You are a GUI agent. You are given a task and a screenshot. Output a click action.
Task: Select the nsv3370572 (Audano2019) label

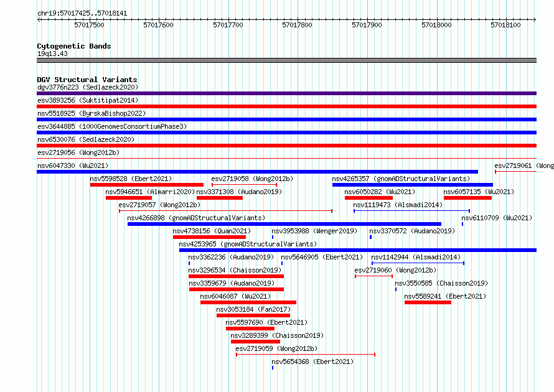[x=412, y=231]
